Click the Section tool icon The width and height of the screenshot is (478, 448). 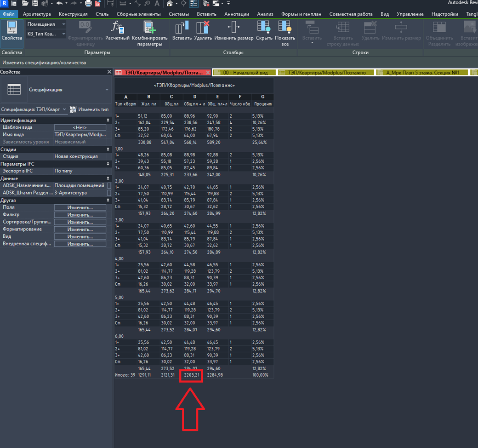pyautogui.click(x=183, y=4)
